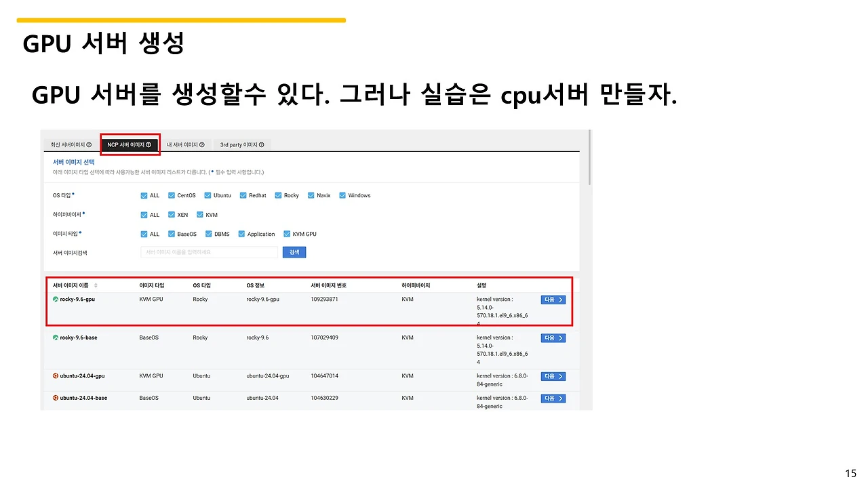Image resolution: width=868 pixels, height=488 pixels.
Task: Disable the XEN hypervisor checkbox
Action: [x=171, y=215]
